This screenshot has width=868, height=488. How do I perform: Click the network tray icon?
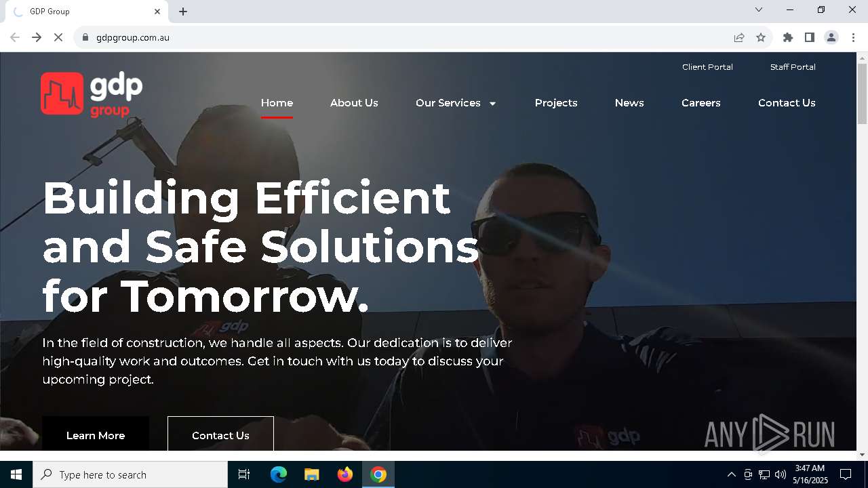pos(764,474)
